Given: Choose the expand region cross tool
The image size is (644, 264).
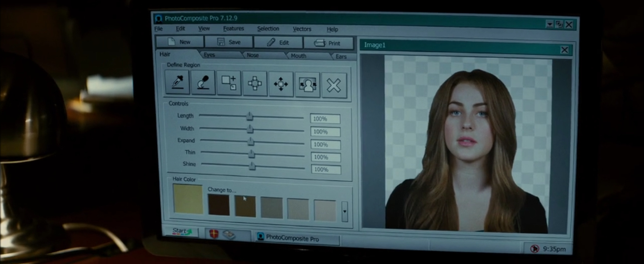Looking at the screenshot, I should [255, 84].
